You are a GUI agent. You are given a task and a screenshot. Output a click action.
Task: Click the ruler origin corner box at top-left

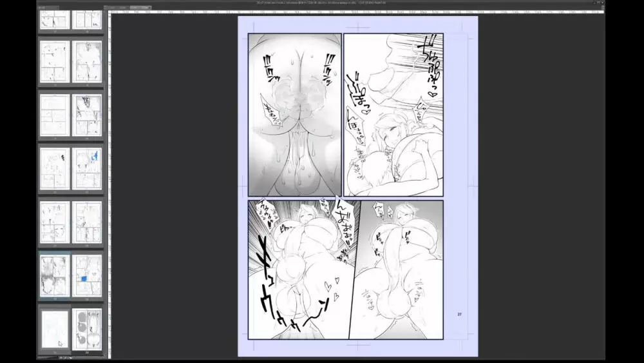[109, 12]
